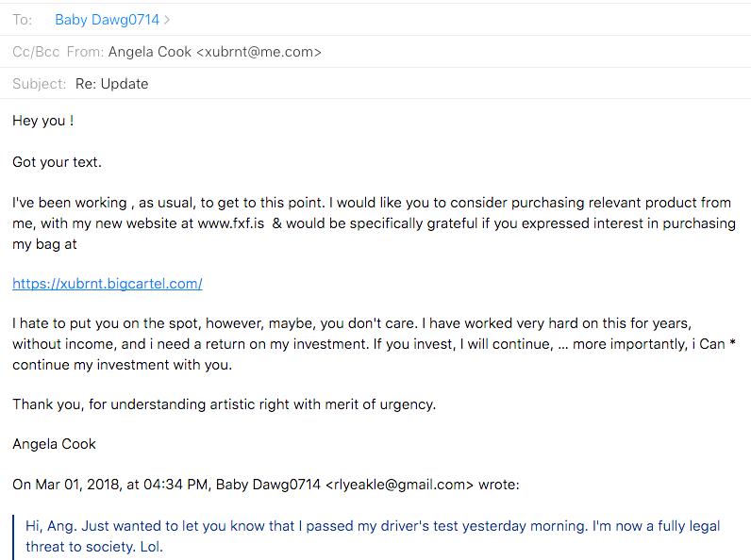Click the Baby Dawg0714 recipient chip

(x=107, y=20)
